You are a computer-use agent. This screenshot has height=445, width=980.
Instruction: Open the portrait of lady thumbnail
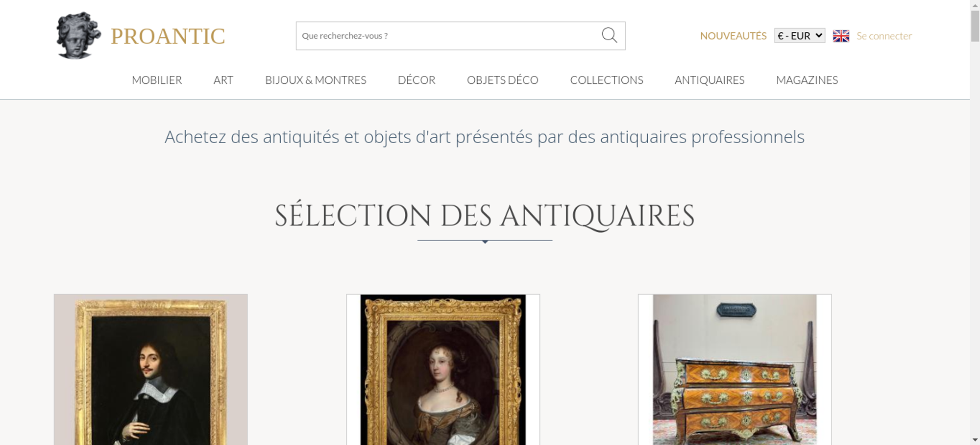tap(443, 370)
